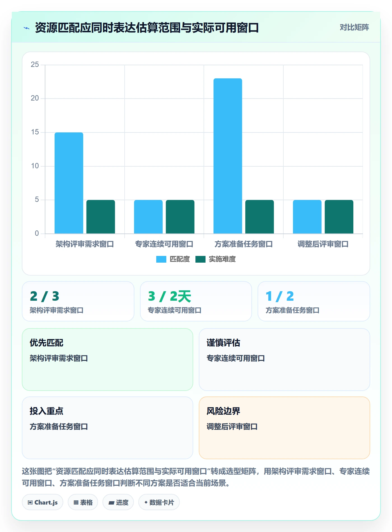The width and height of the screenshot is (392, 532).
Task: Click the lightning bolt icon beside the title
Action: point(27,28)
